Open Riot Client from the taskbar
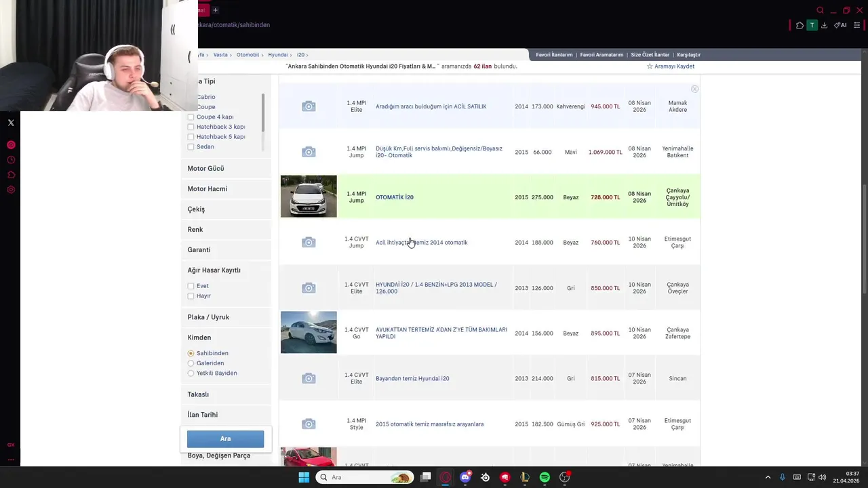Viewport: 868px width, 488px height. coord(505,477)
